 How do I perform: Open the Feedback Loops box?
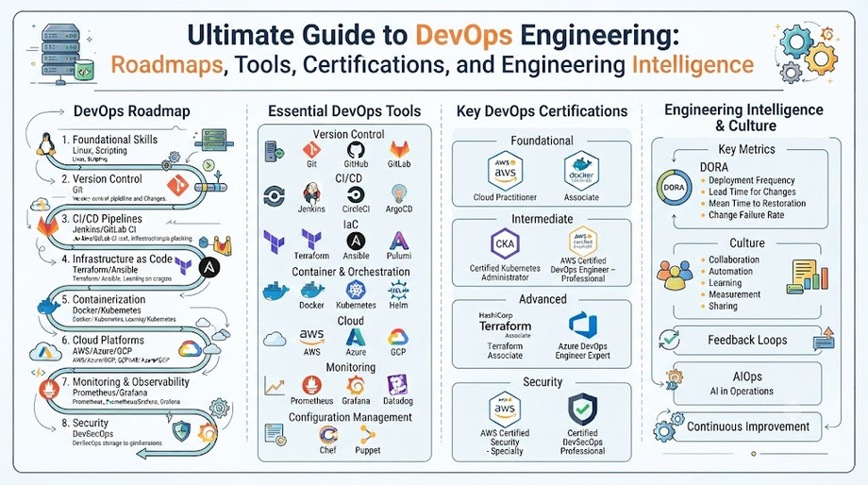[747, 340]
